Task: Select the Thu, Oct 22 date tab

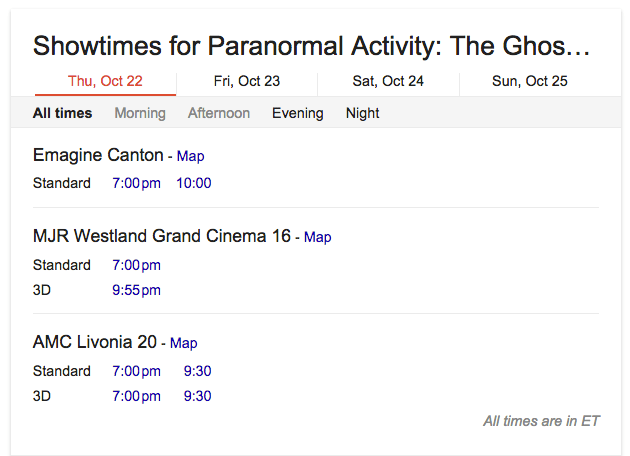Action: click(x=105, y=82)
